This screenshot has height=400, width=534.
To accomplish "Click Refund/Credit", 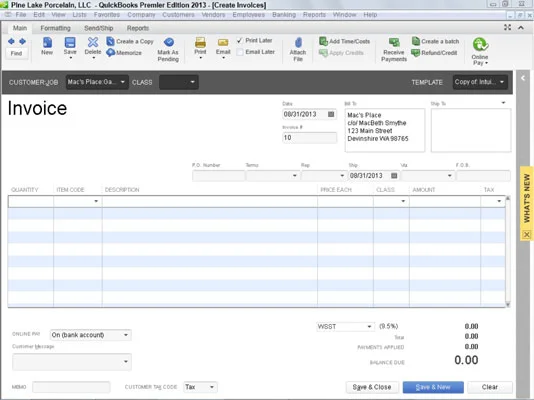I will pyautogui.click(x=435, y=53).
